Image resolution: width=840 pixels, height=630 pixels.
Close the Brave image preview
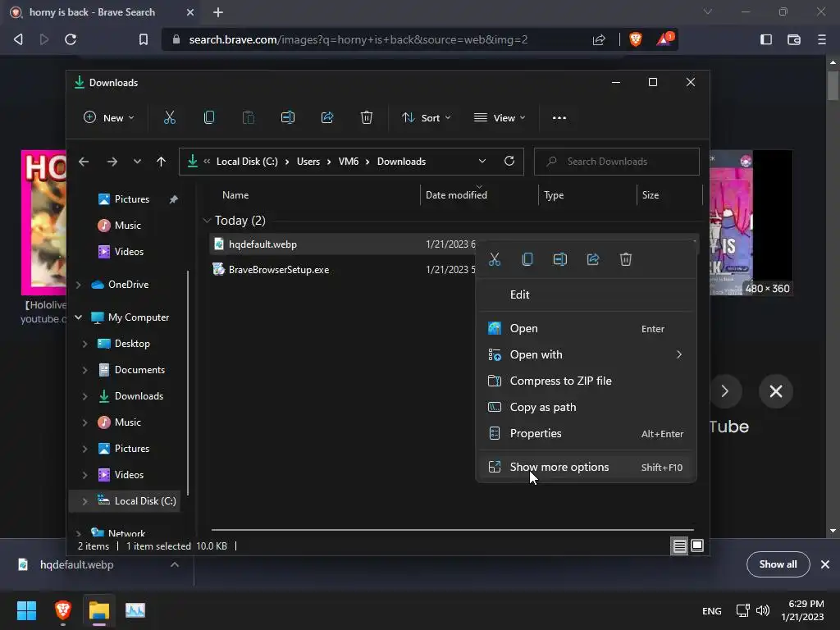[x=776, y=391]
